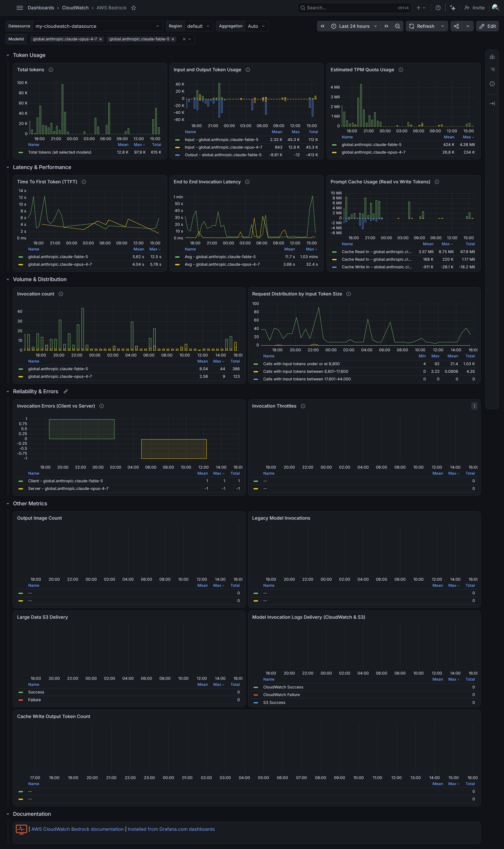Open the main hamburger menu

(x=20, y=8)
